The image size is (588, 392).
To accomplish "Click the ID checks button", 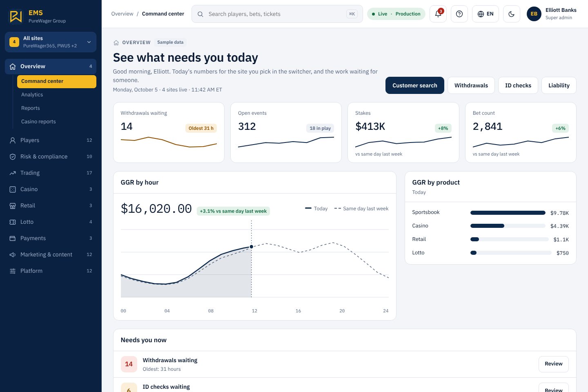I will click(x=518, y=85).
